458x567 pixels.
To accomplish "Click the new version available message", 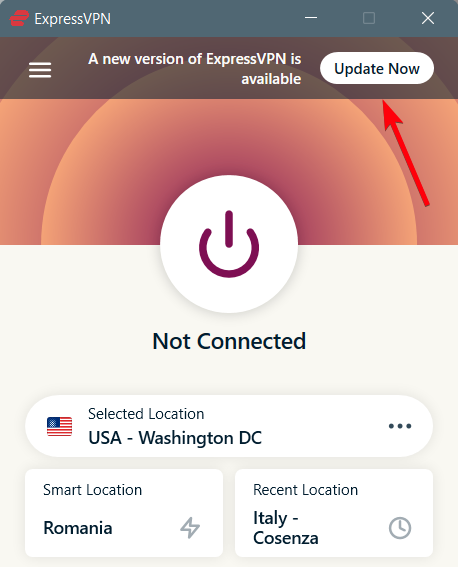I will (x=194, y=69).
